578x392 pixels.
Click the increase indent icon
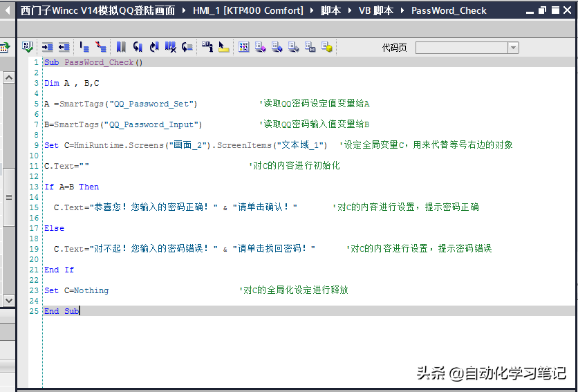(48, 47)
